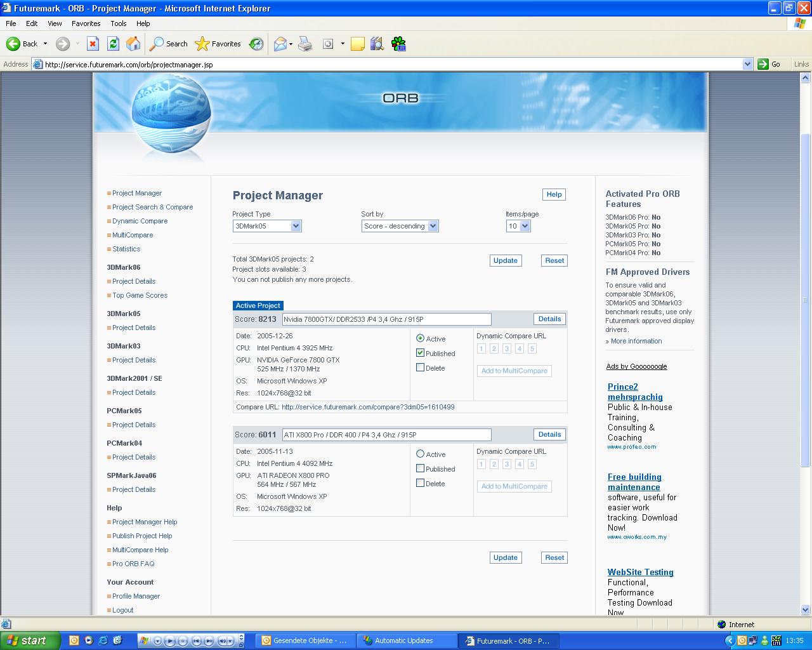Check Published for the 6011 project
This screenshot has width=812, height=650.
(420, 468)
